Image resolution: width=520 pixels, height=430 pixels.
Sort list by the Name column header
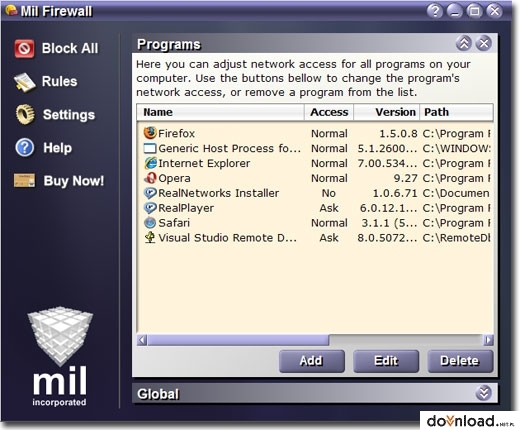click(x=220, y=112)
